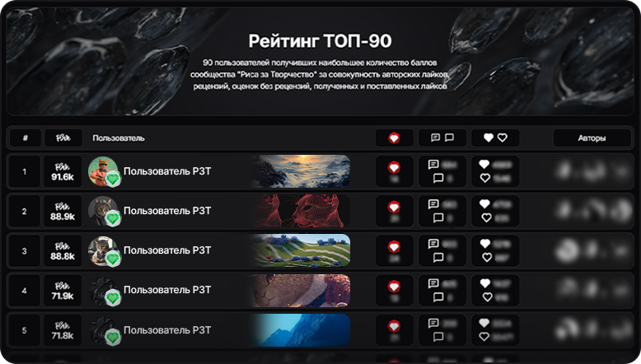
Task: Click rank 4 filled received-likes heart icon
Action: point(484,283)
